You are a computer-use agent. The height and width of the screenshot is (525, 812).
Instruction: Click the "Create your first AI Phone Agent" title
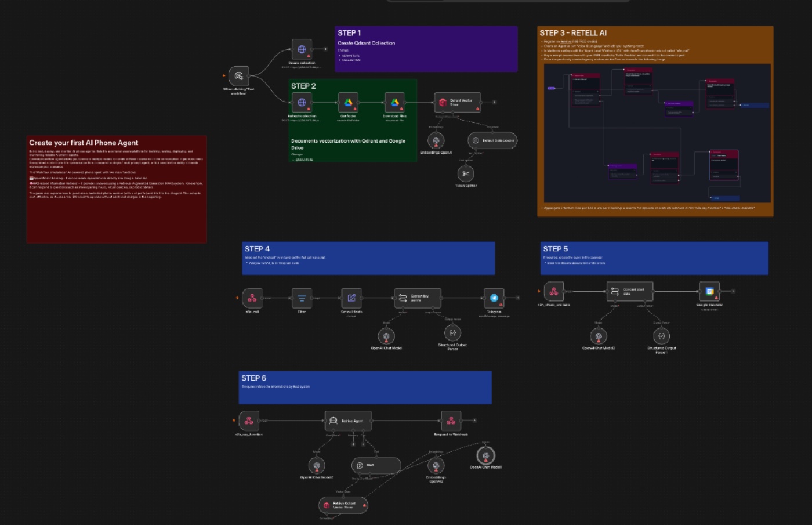(84, 143)
